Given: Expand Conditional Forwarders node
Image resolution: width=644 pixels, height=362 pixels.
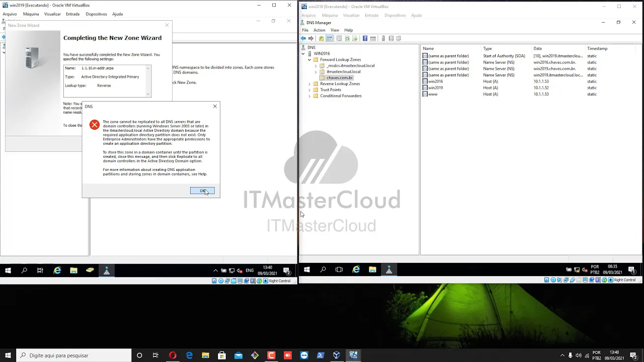Looking at the screenshot, I should tap(309, 96).
